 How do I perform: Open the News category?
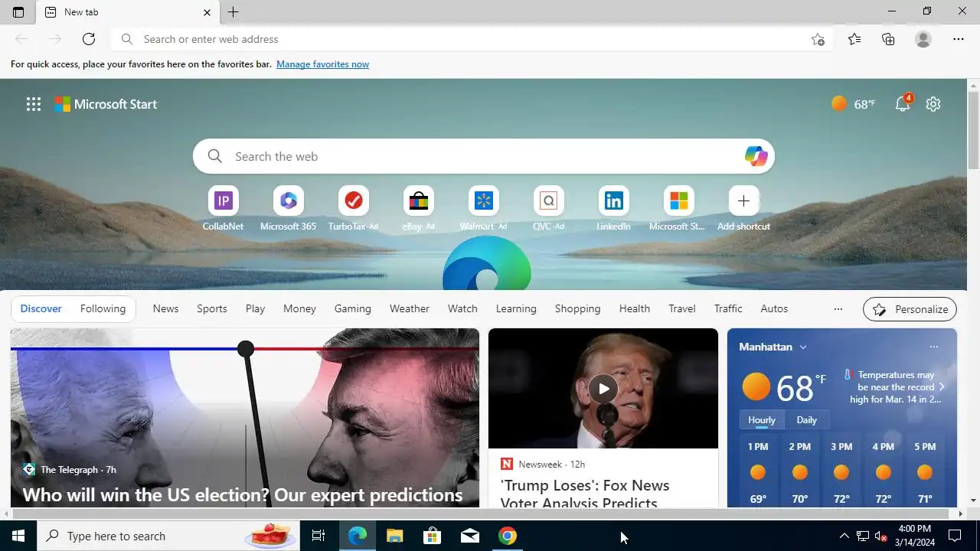pyautogui.click(x=165, y=308)
